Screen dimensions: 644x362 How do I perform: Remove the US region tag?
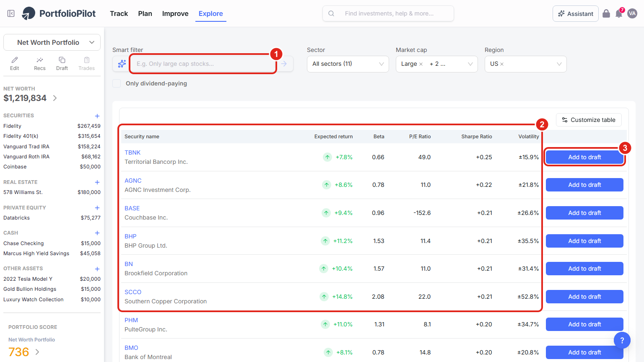coord(502,64)
